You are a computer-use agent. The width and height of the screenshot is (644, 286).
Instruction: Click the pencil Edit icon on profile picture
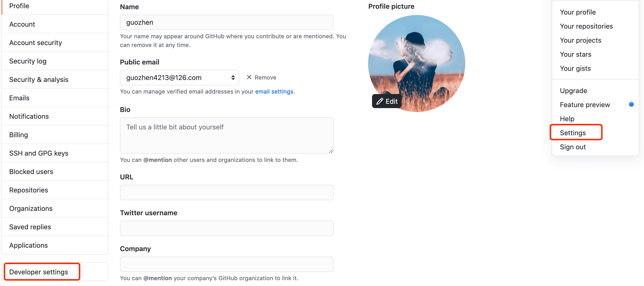coord(380,101)
